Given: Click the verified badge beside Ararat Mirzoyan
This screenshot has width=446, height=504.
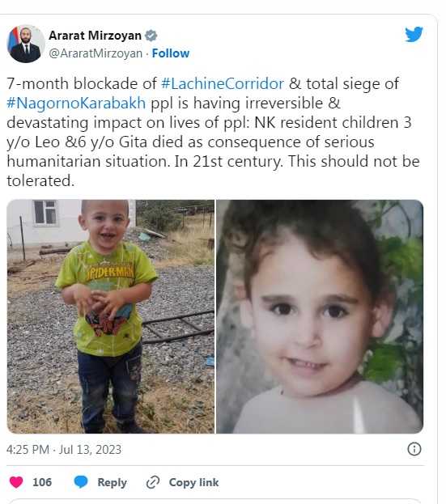Looking at the screenshot, I should click(x=151, y=36).
